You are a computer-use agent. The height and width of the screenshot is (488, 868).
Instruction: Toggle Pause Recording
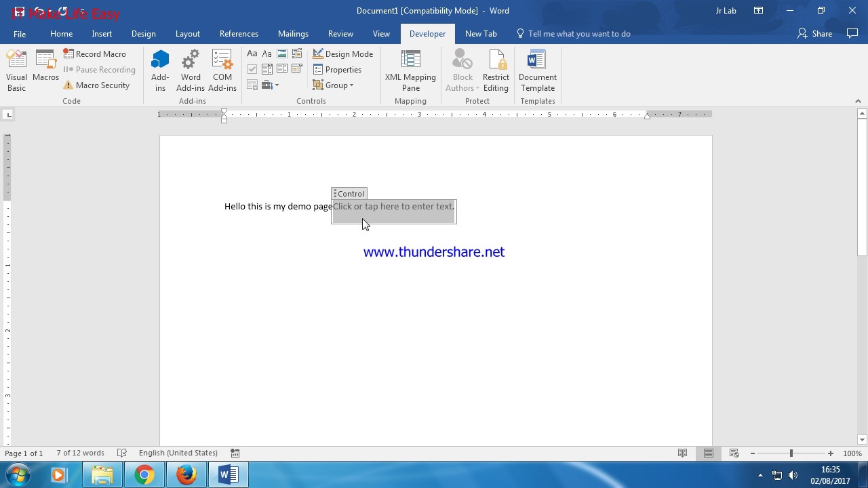point(99,70)
